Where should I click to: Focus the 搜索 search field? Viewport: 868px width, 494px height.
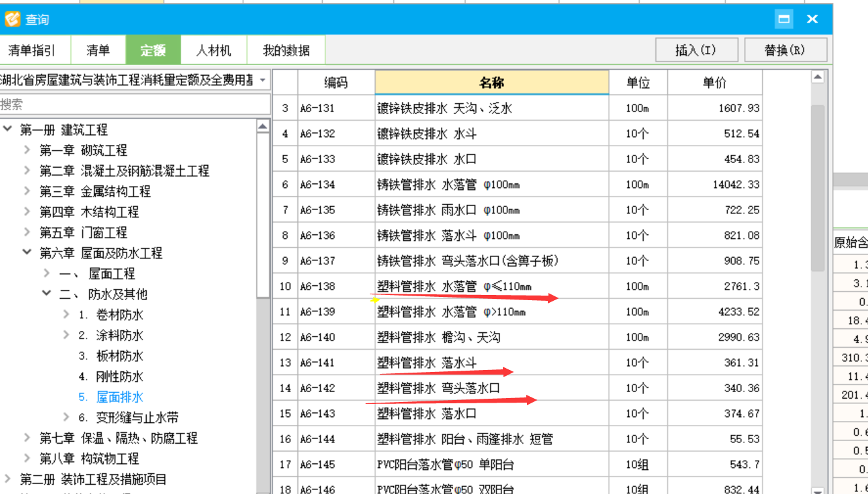pos(134,104)
